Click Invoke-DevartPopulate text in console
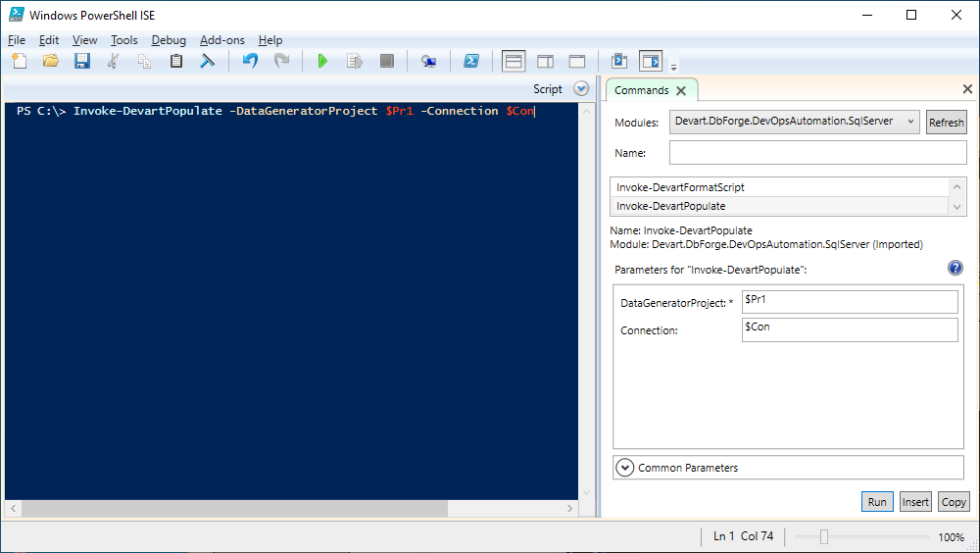 [x=148, y=111]
